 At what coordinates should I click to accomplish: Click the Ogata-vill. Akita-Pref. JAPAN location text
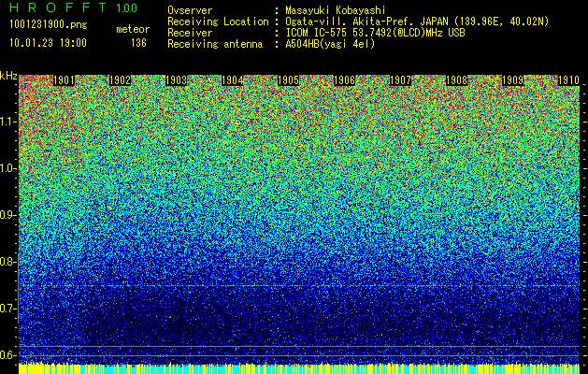coord(417,22)
